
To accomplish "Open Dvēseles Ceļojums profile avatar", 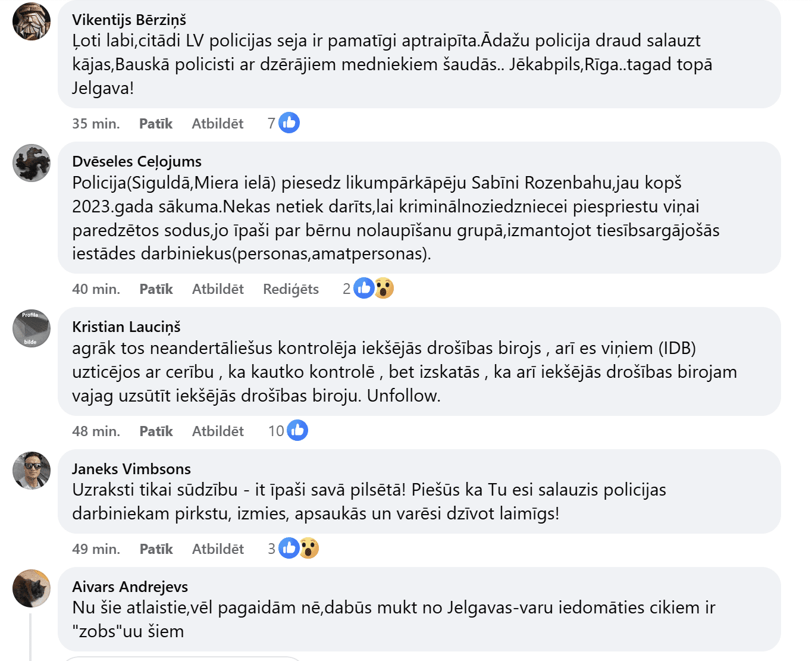I will tap(32, 163).
